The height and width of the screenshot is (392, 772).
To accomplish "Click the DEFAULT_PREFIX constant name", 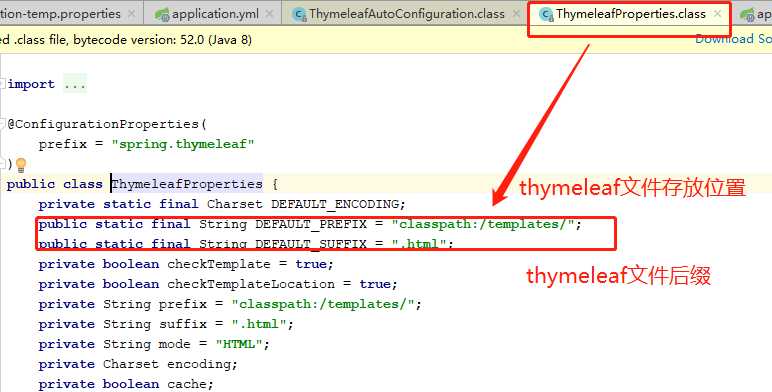I will coord(311,224).
